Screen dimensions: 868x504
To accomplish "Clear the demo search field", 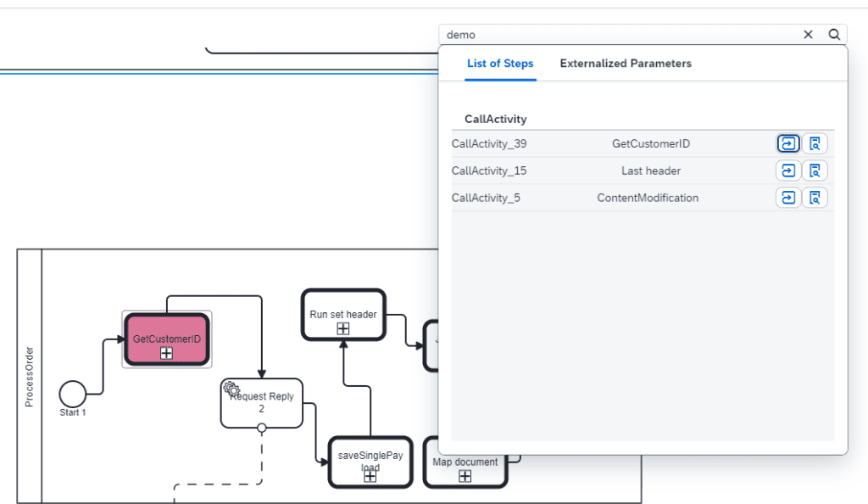I will tap(808, 34).
